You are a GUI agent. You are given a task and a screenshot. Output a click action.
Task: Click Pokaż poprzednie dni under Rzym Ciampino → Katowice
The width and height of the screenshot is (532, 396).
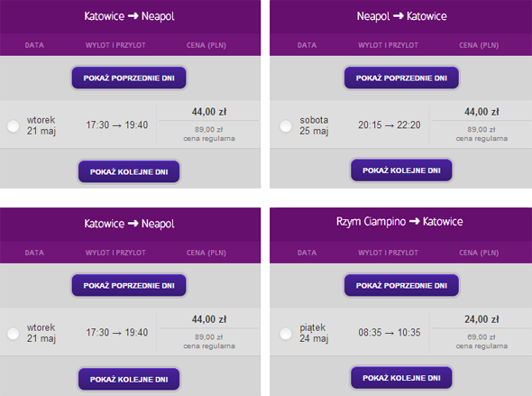point(401,285)
